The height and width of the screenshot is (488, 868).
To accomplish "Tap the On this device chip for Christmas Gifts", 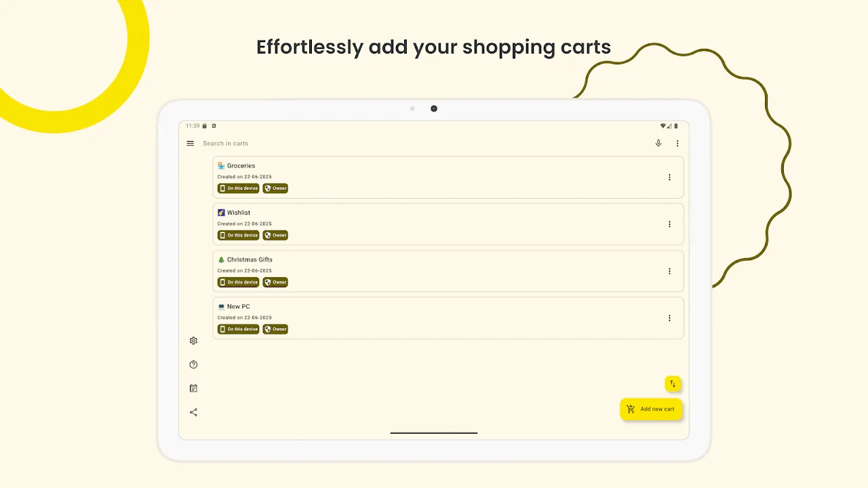I will tap(238, 282).
